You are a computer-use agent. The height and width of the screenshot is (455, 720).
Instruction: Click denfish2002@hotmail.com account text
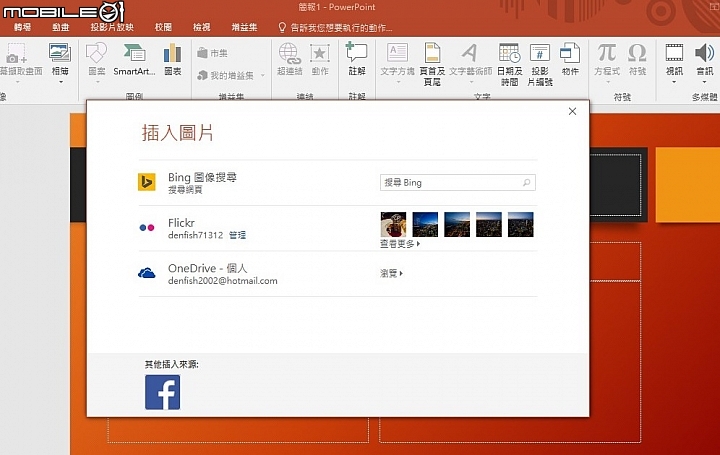[223, 281]
